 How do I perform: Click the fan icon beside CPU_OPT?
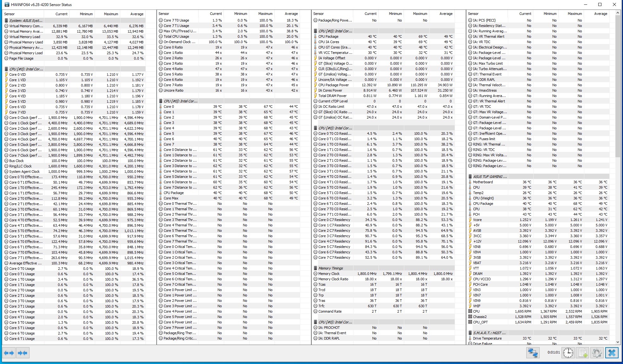tap(470, 322)
